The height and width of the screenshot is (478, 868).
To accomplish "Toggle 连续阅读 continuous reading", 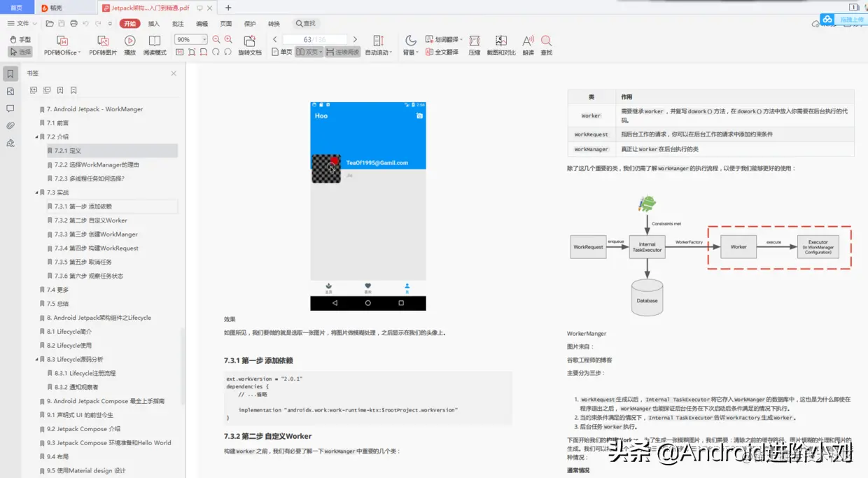I will coord(342,52).
